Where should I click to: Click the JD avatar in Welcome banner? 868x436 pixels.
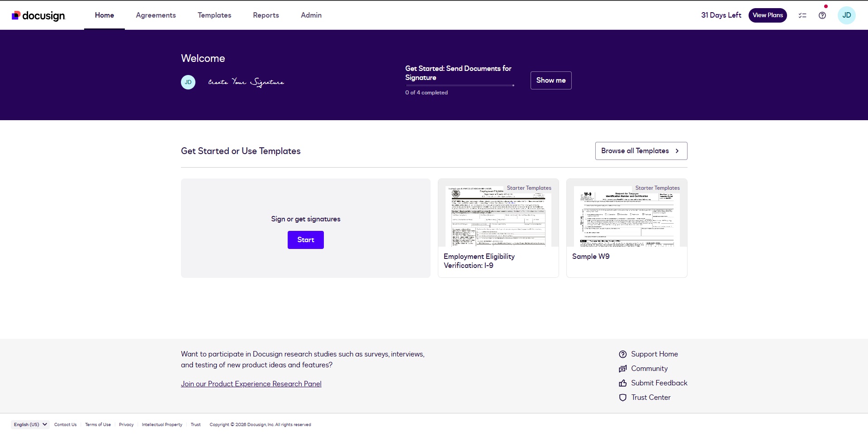188,82
